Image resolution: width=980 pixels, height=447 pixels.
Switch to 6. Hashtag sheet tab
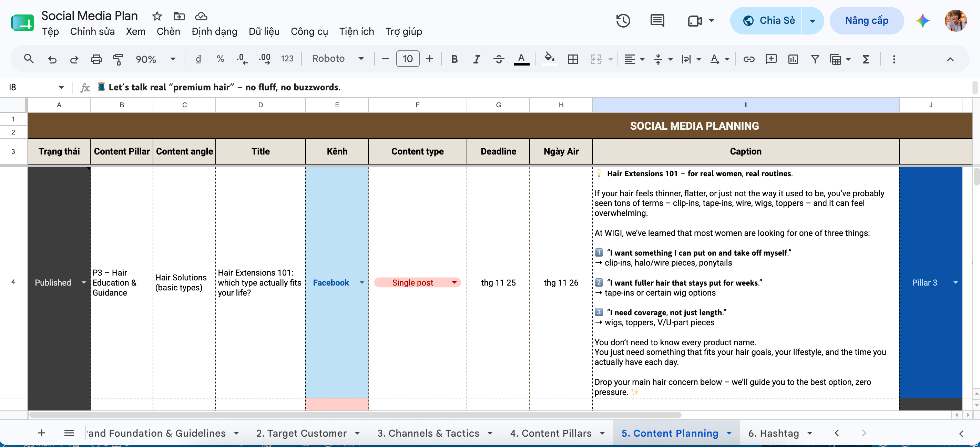[774, 433]
